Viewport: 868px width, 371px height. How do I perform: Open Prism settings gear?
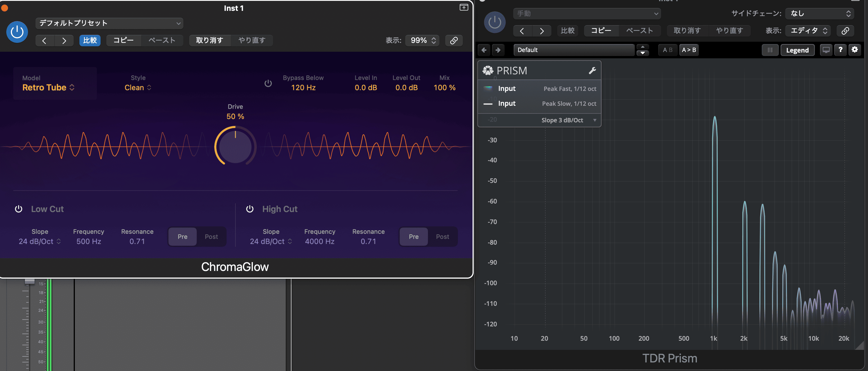(x=855, y=50)
